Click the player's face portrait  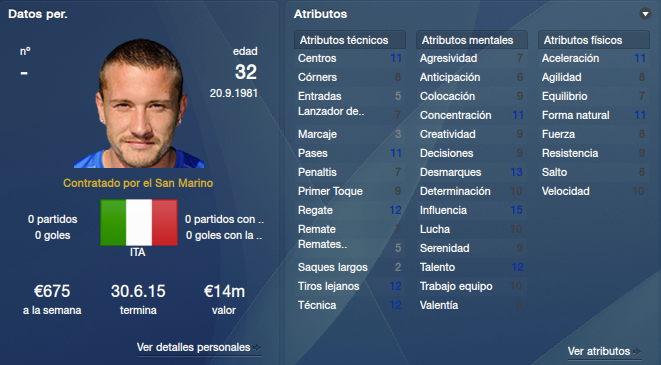point(139,104)
